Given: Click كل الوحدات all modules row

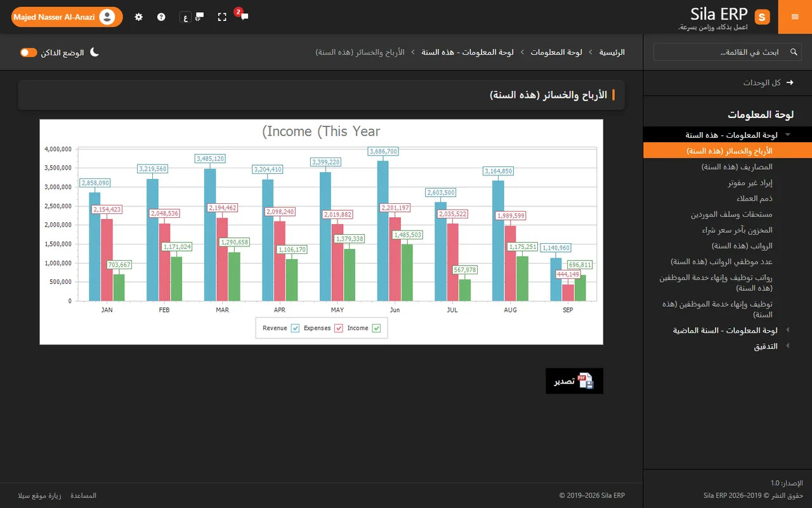Looking at the screenshot, I should tap(728, 83).
